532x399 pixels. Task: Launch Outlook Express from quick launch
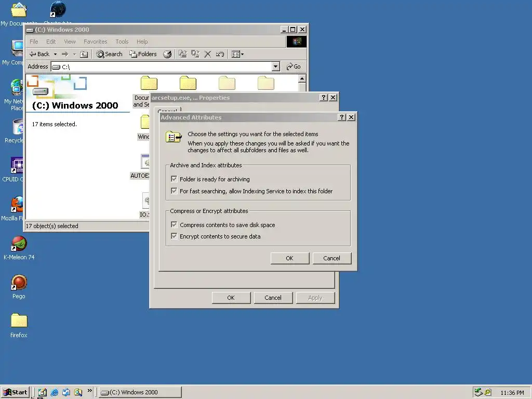pyautogui.click(x=66, y=392)
